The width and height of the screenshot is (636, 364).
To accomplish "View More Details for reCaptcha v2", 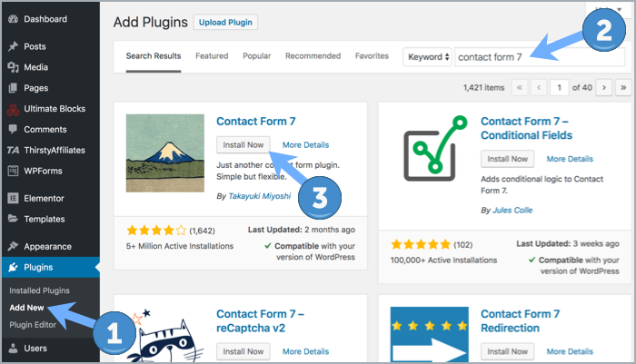I will [306, 351].
